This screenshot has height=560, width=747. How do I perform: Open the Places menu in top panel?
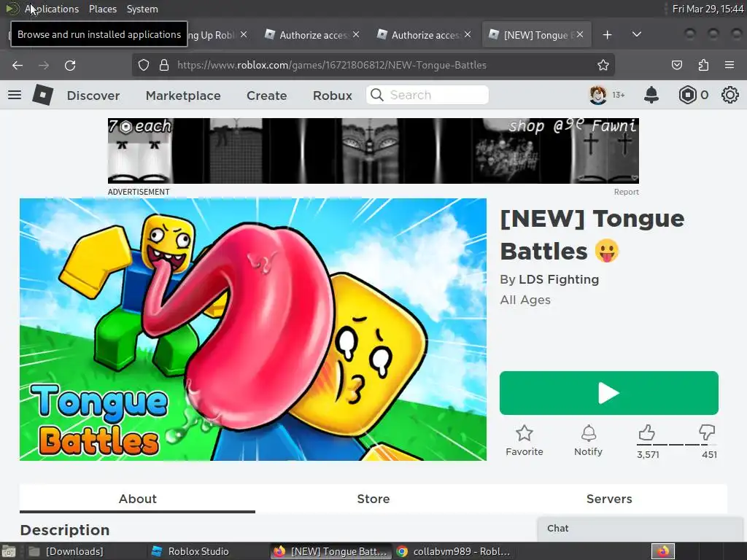click(x=102, y=9)
